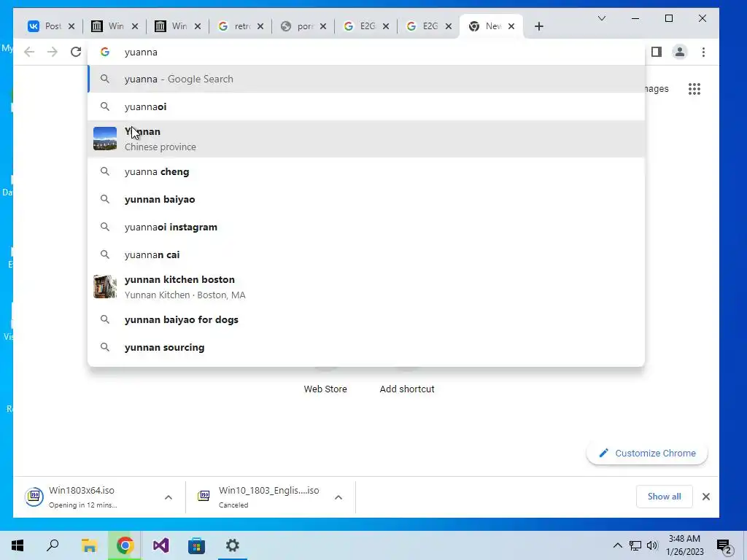Open the Google apps grid
Viewport: 747px width, 560px height.
pyautogui.click(x=694, y=88)
